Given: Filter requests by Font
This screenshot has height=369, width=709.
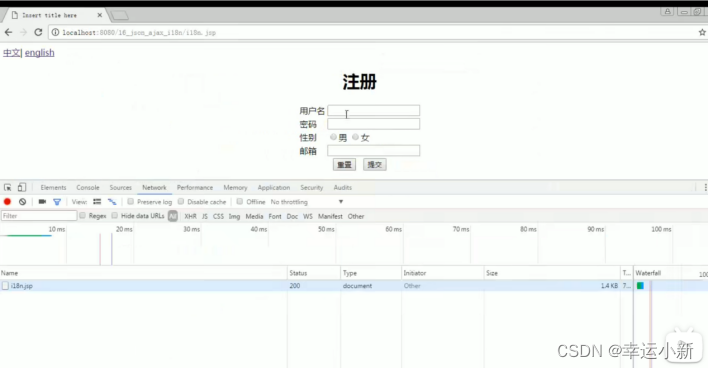Looking at the screenshot, I should click(x=275, y=216).
